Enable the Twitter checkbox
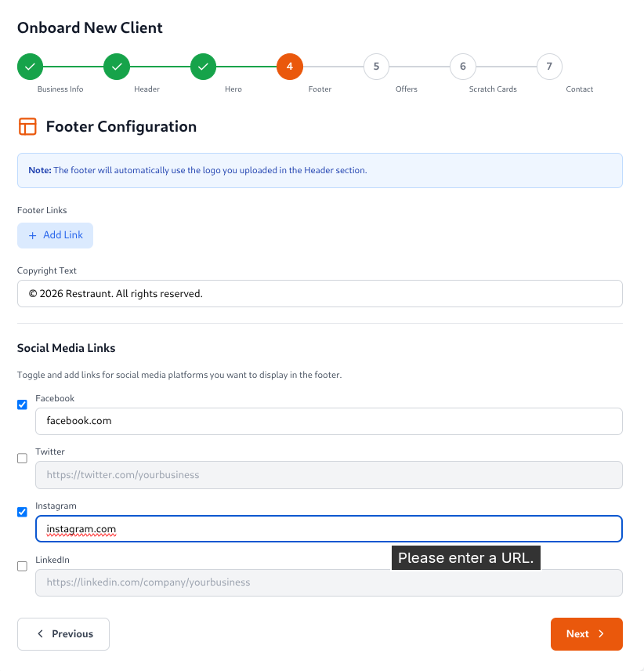The image size is (644, 671). coord(22,458)
